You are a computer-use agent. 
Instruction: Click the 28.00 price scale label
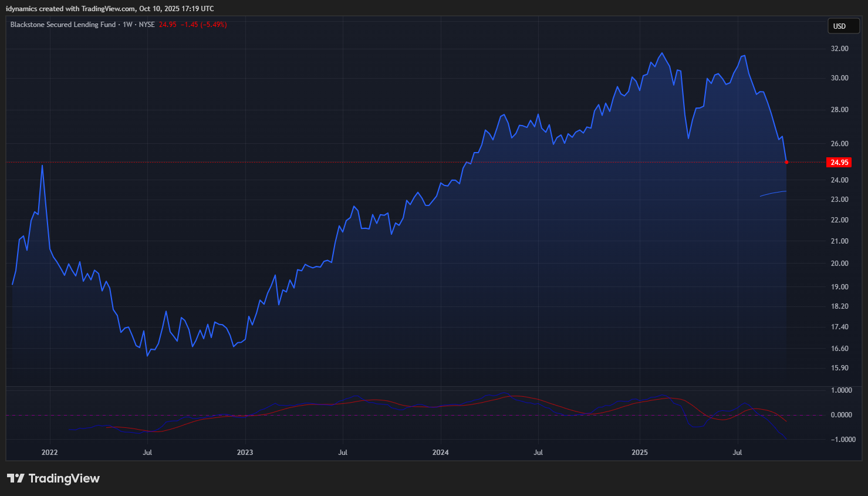[x=839, y=110]
